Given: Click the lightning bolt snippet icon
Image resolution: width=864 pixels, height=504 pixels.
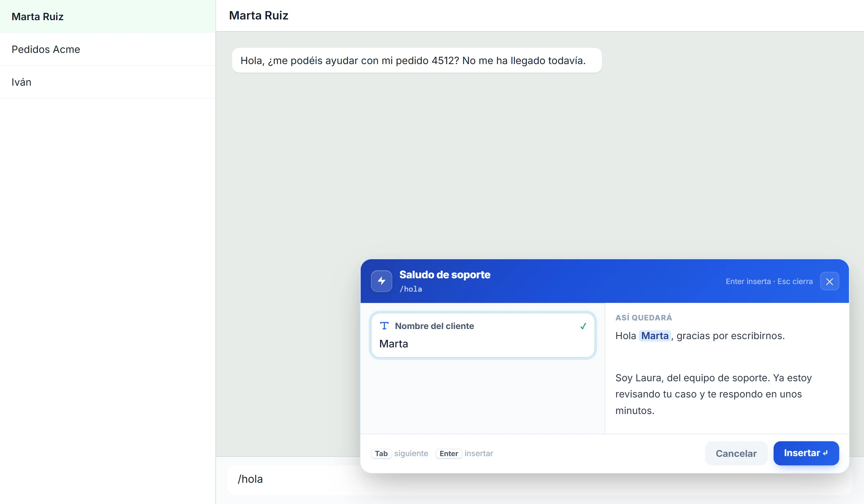Looking at the screenshot, I should tap(382, 281).
